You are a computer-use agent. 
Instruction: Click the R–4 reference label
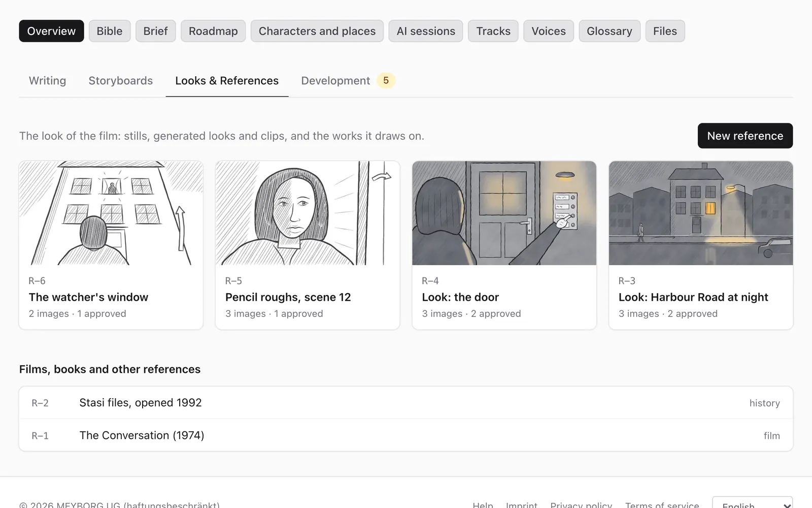pos(430,281)
